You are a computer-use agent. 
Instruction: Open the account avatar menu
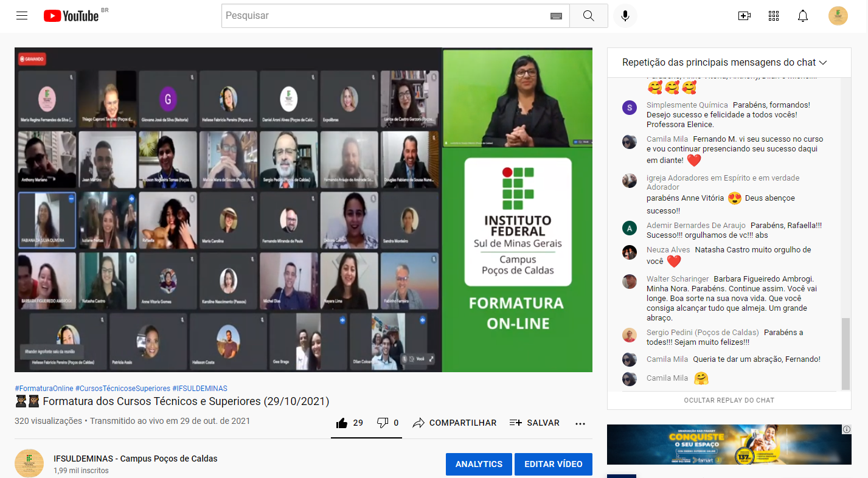click(x=838, y=16)
